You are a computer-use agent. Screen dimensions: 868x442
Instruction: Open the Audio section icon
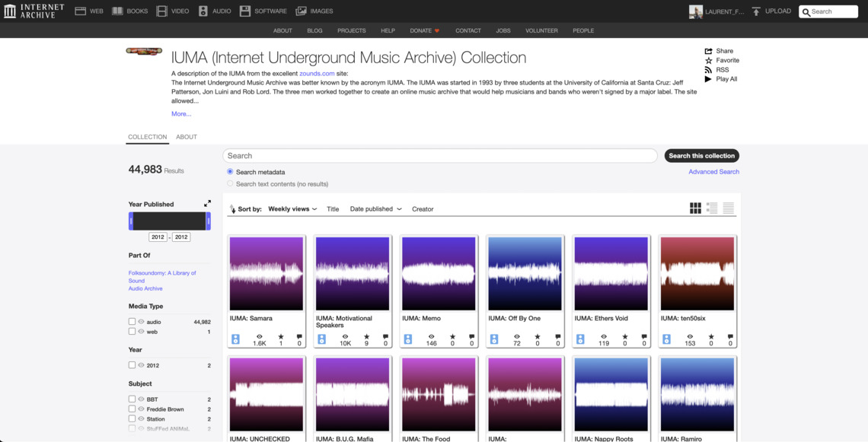coord(203,11)
